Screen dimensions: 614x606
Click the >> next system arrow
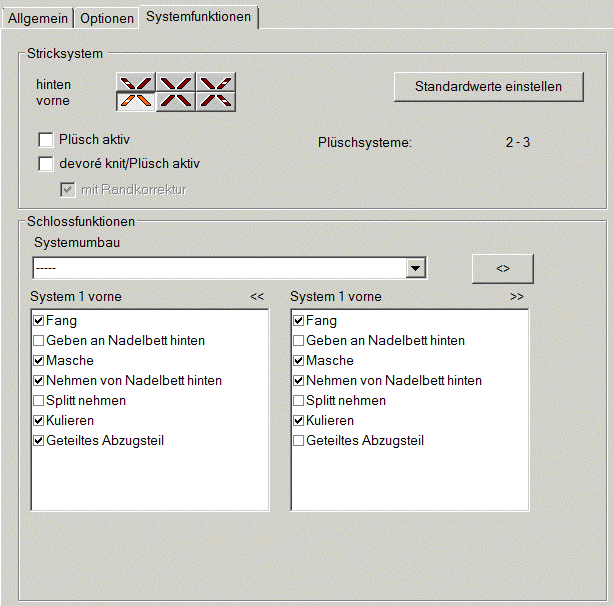tap(516, 297)
